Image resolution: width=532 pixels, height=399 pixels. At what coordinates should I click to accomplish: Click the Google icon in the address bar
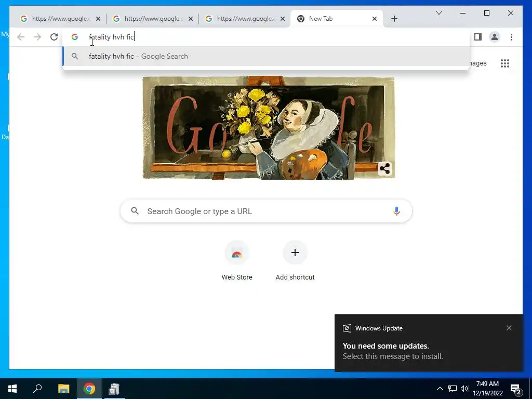pos(75,37)
